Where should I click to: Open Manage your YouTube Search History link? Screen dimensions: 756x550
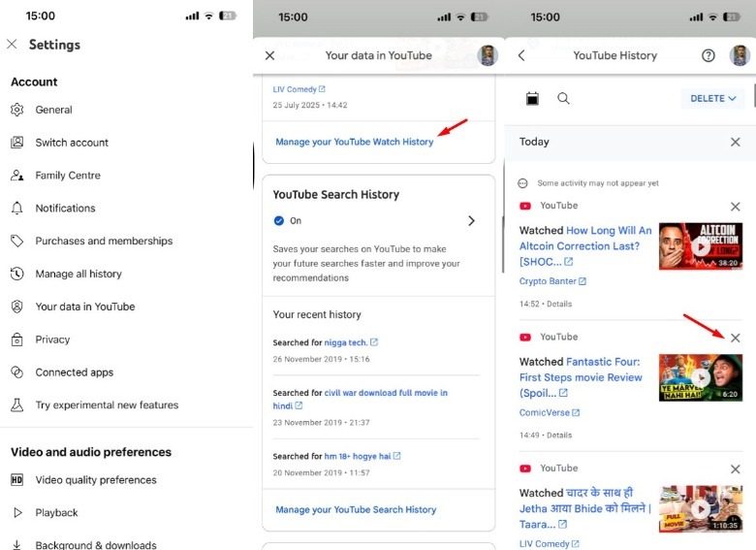click(356, 509)
